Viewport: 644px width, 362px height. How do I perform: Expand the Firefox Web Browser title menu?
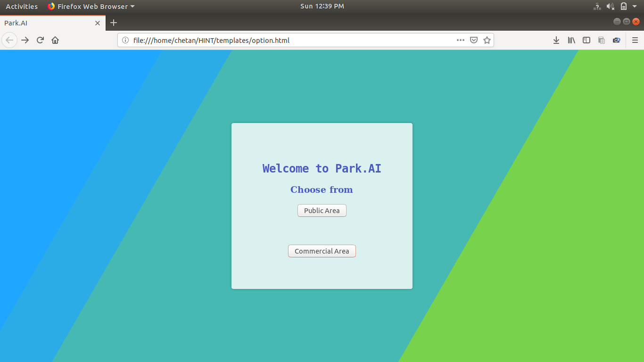[x=91, y=6]
